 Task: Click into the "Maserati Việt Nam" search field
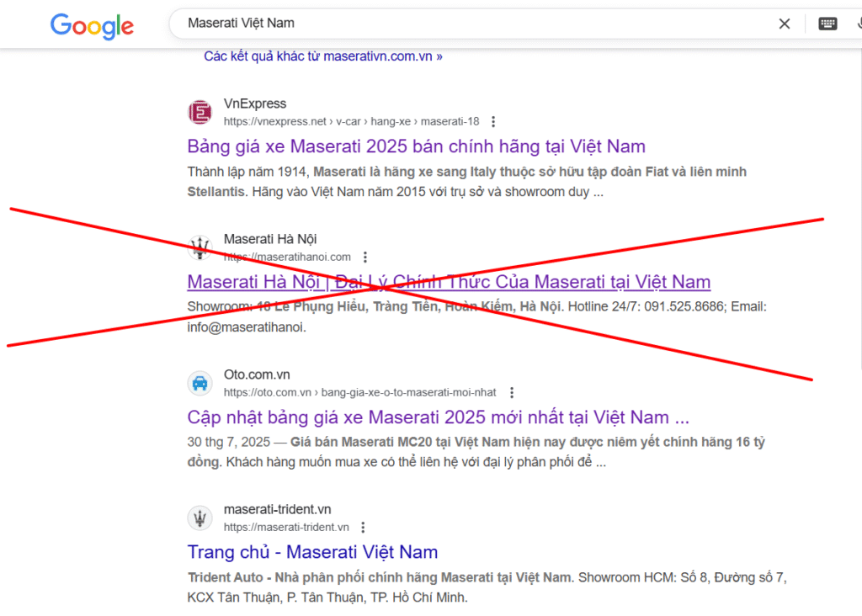coord(471,24)
